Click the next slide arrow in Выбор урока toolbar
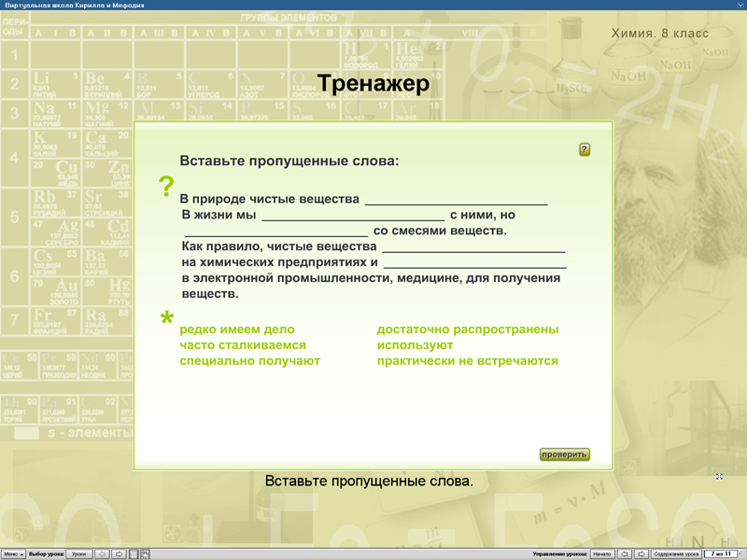 click(119, 553)
